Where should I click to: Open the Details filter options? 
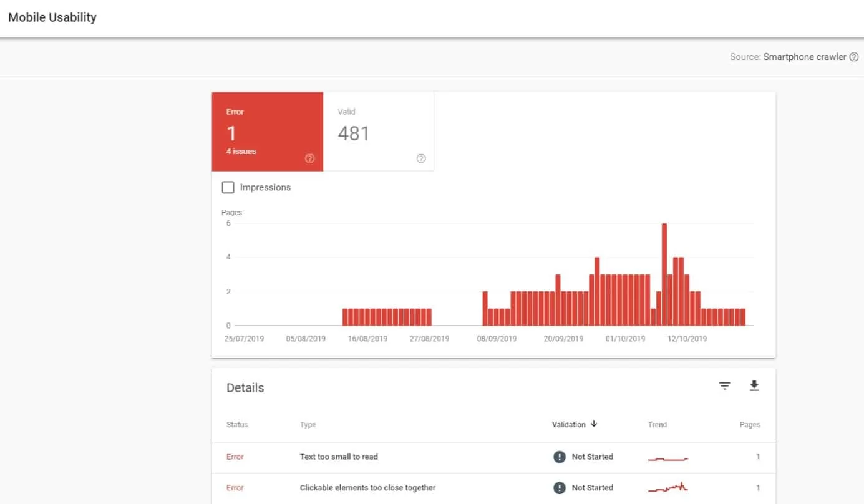tap(724, 385)
